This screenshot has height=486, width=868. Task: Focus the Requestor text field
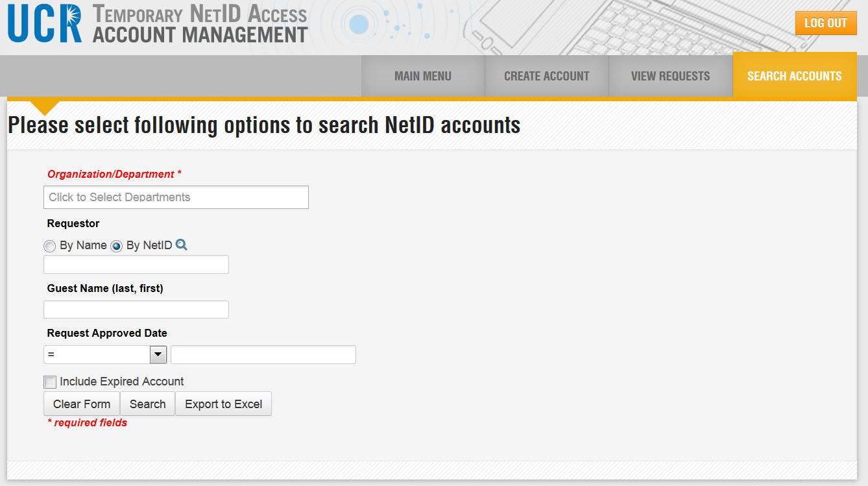click(136, 265)
